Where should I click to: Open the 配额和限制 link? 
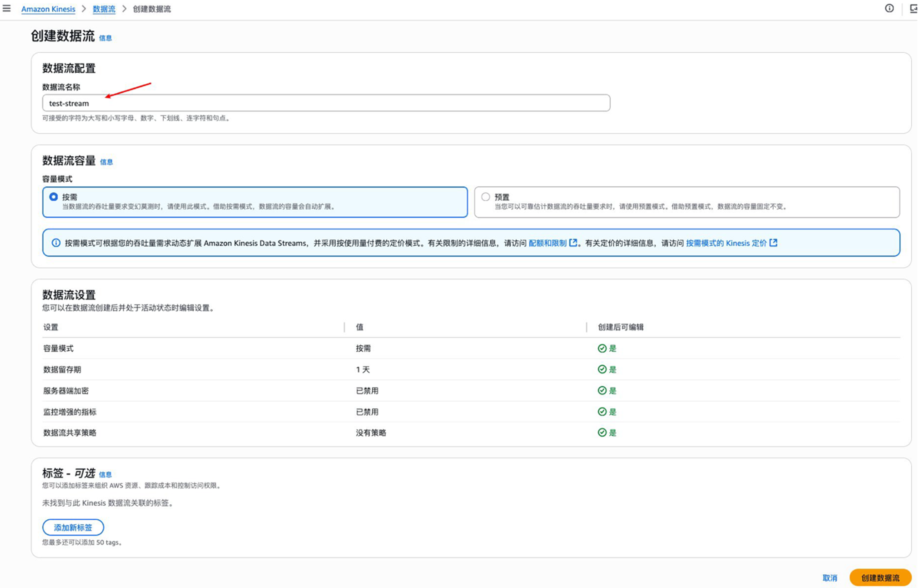[547, 243]
